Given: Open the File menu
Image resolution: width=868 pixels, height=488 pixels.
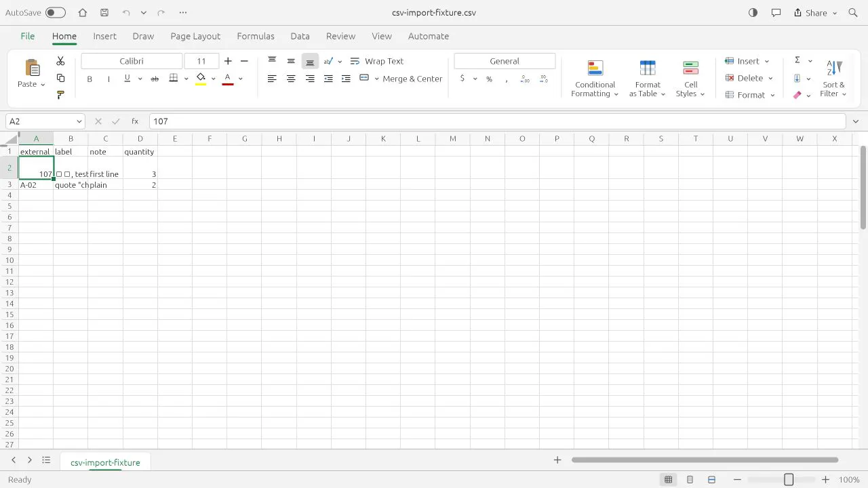Looking at the screenshot, I should pos(28,36).
